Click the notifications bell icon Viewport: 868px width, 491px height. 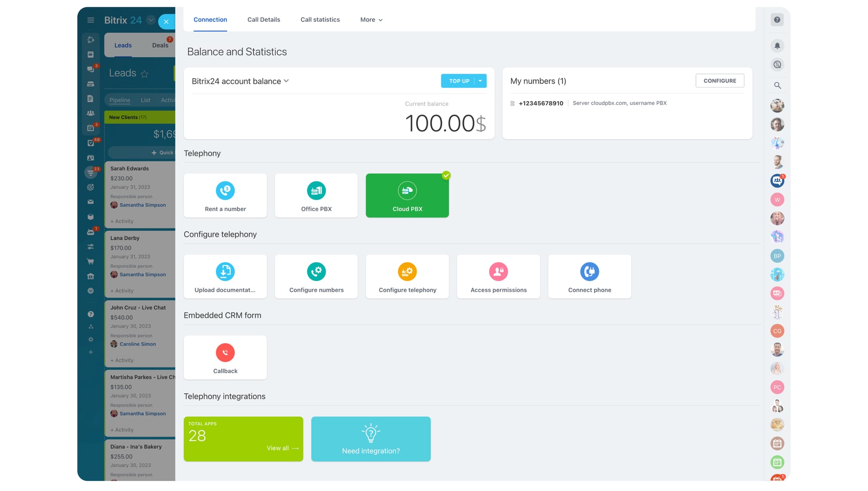[x=777, y=46]
